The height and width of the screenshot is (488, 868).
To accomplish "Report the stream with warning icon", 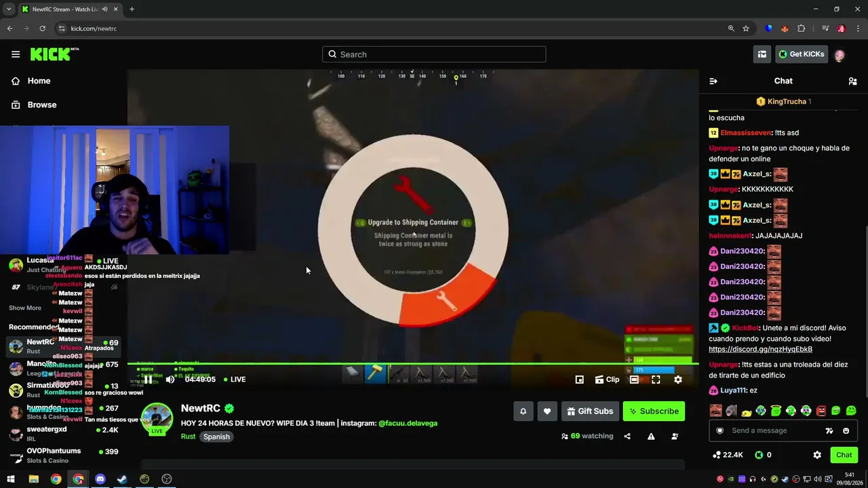I will point(651,436).
